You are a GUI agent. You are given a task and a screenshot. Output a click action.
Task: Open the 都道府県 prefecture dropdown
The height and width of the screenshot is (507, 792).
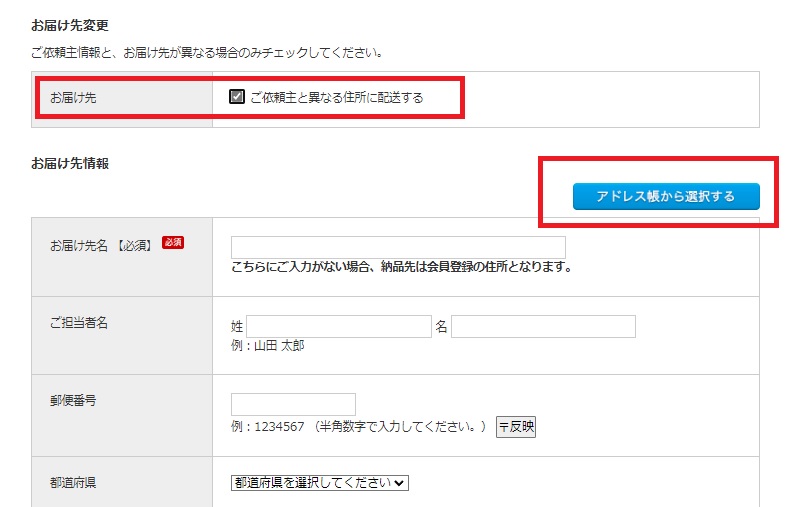click(x=320, y=482)
